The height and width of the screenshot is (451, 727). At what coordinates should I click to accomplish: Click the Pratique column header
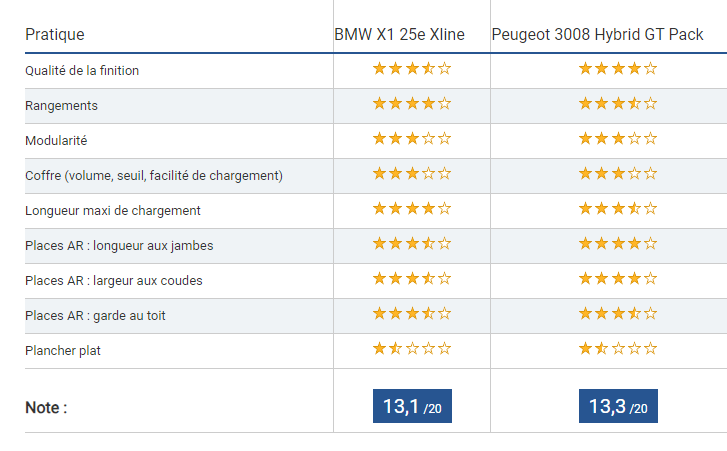(55, 35)
